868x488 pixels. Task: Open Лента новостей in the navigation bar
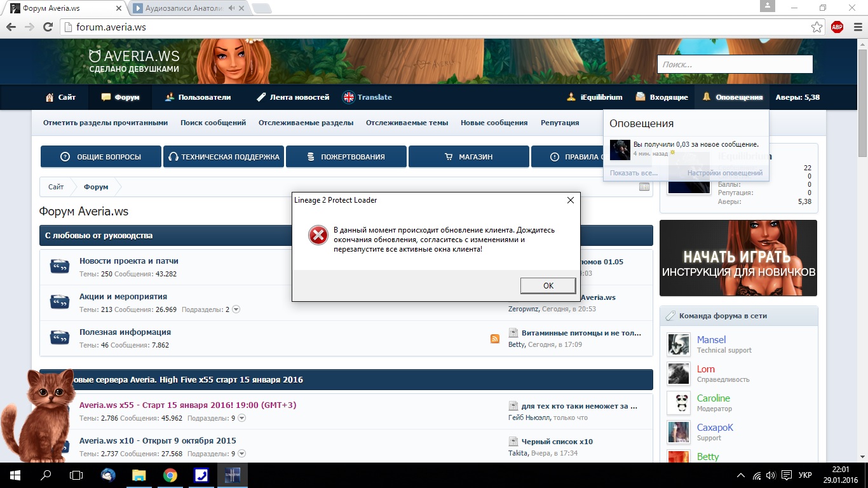[x=292, y=97]
